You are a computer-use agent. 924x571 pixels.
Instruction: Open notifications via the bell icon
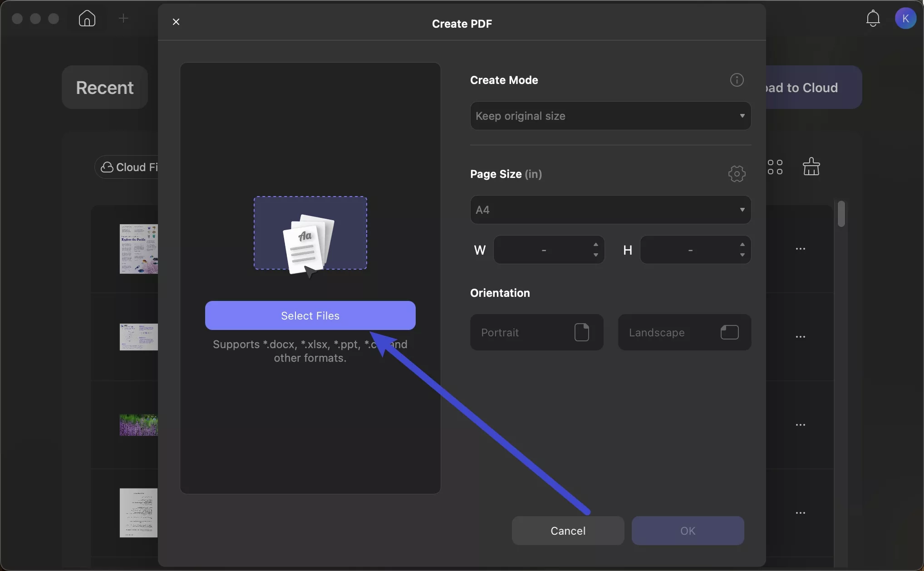pyautogui.click(x=873, y=18)
